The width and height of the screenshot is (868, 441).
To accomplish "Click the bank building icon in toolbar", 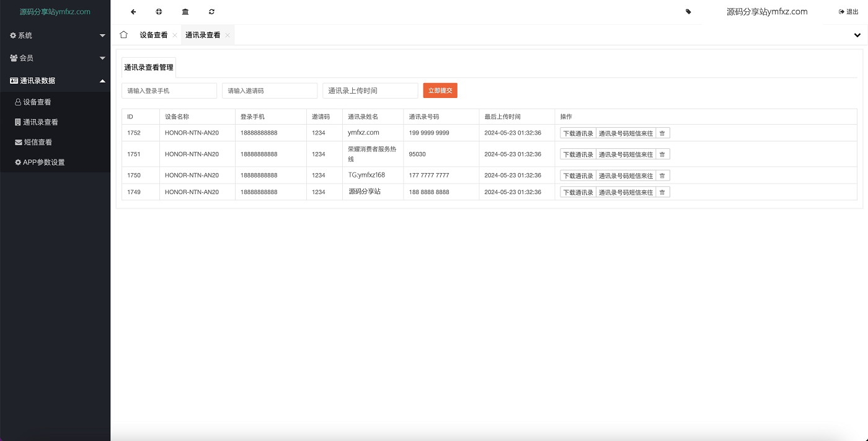I will pyautogui.click(x=185, y=12).
